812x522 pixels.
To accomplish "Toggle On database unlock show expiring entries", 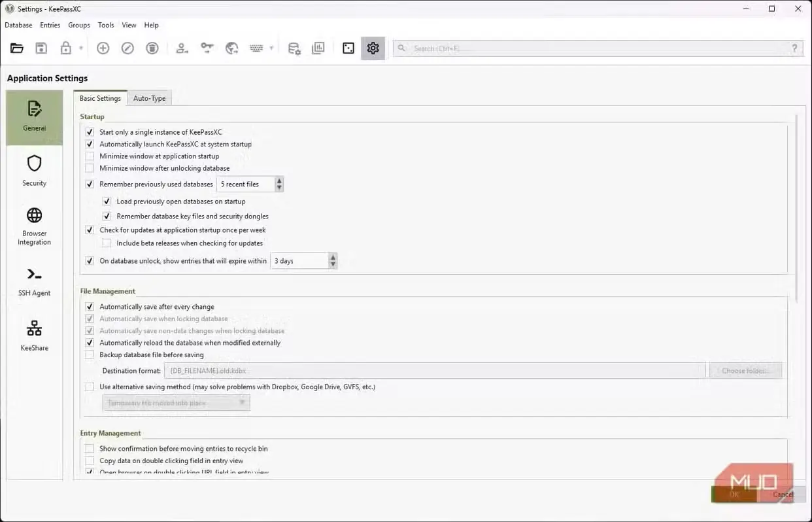I will pyautogui.click(x=90, y=261).
